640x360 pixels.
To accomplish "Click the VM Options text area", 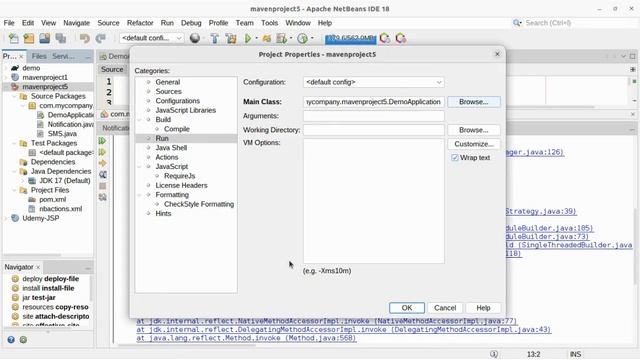I will 373,201.
